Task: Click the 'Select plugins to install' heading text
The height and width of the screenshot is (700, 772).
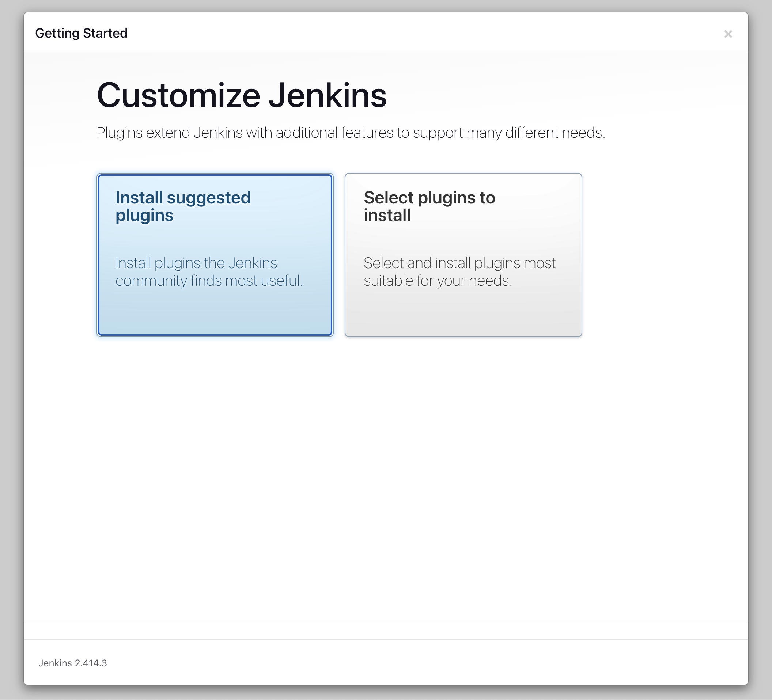Action: [429, 206]
